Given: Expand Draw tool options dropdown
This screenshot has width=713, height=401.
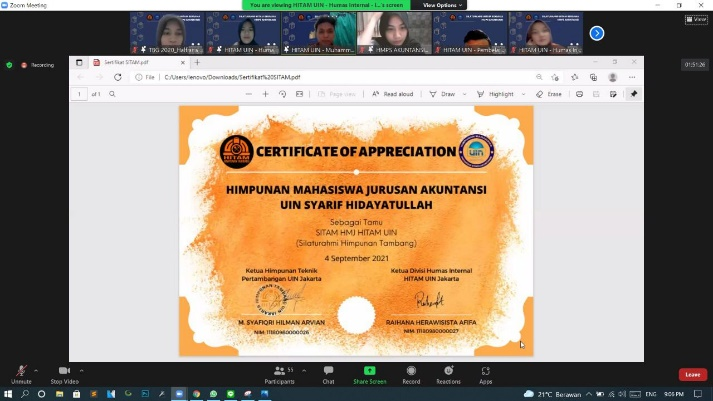Looking at the screenshot, I should [x=464, y=94].
